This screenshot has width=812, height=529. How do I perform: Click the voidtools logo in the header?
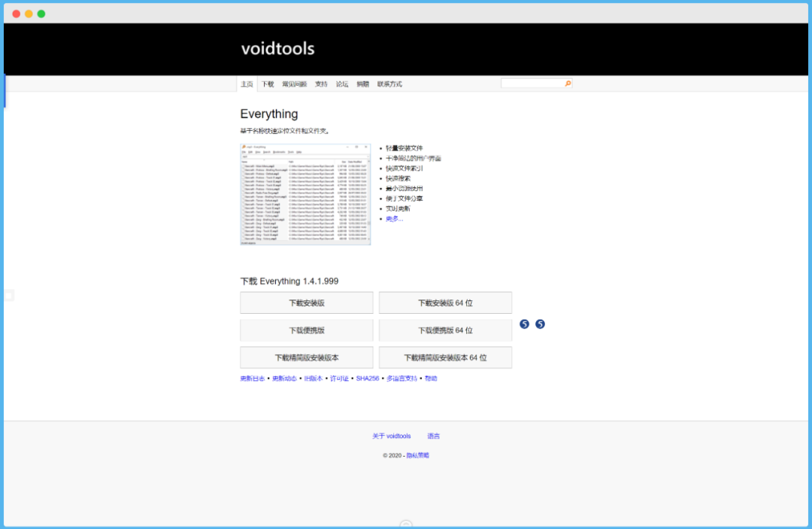pyautogui.click(x=277, y=48)
